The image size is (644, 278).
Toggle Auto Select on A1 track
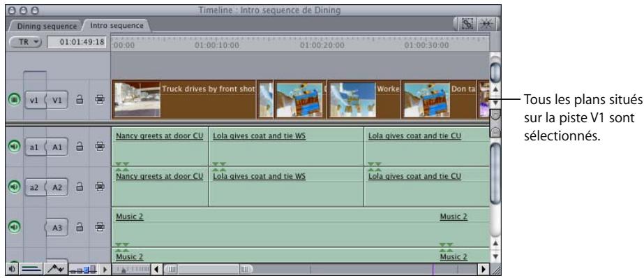click(x=99, y=147)
